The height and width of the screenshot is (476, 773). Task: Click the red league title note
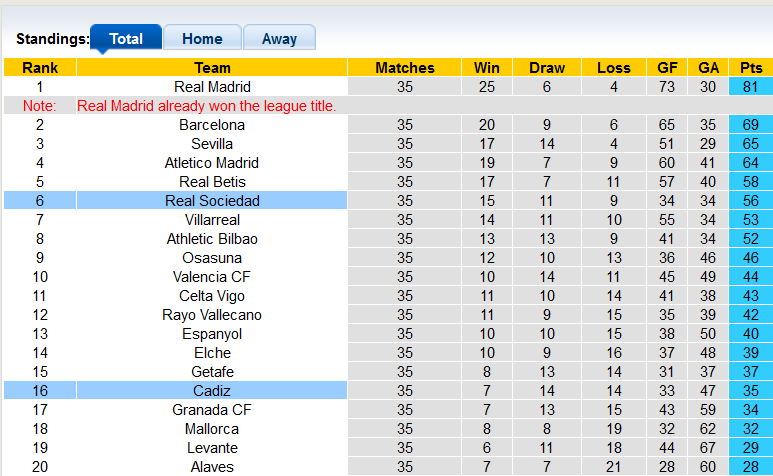(206, 106)
